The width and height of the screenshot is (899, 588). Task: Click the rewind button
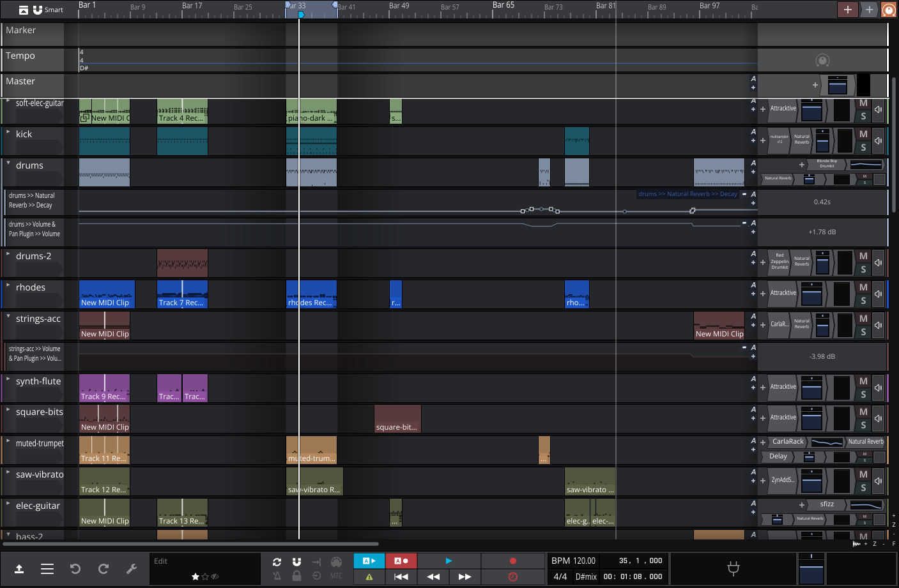pos(433,577)
